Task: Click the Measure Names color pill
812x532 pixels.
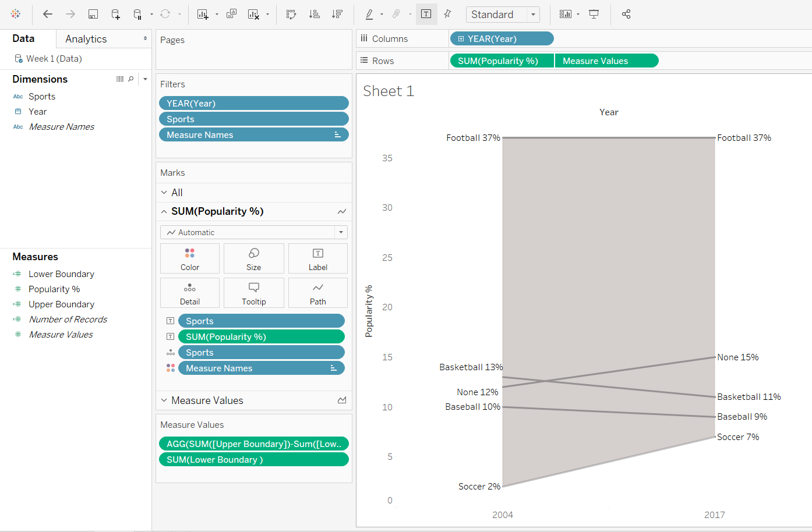Action: pos(261,367)
